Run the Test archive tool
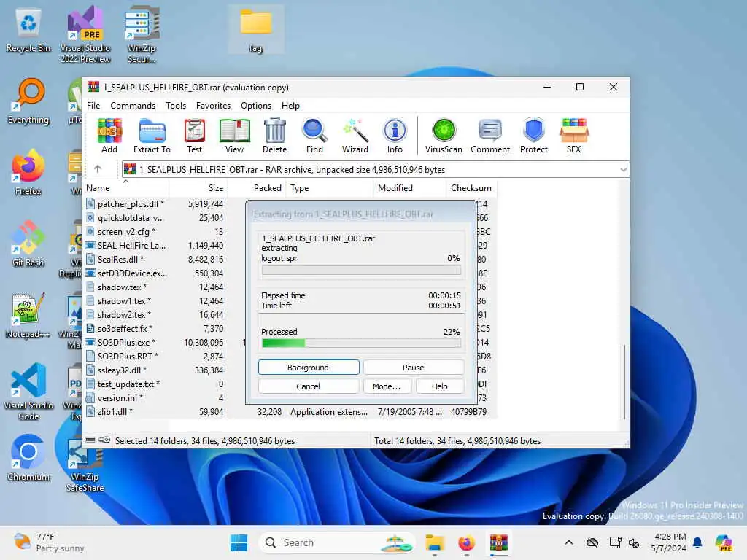Screen dimensions: 747x560 pos(194,136)
